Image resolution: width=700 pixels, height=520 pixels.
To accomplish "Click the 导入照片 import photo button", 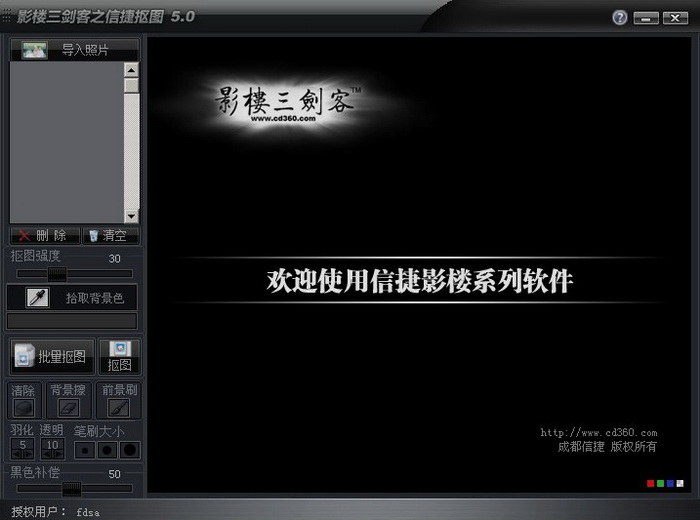I will 74,50.
